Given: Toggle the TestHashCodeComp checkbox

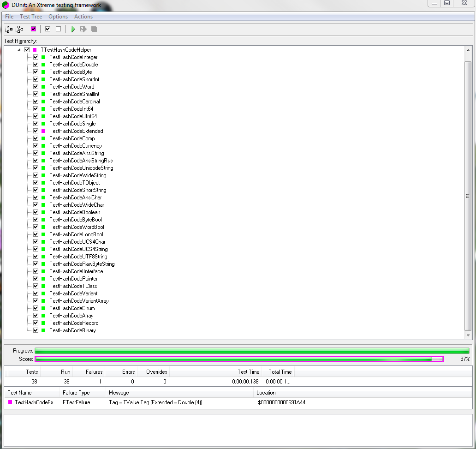Looking at the screenshot, I should [36, 138].
